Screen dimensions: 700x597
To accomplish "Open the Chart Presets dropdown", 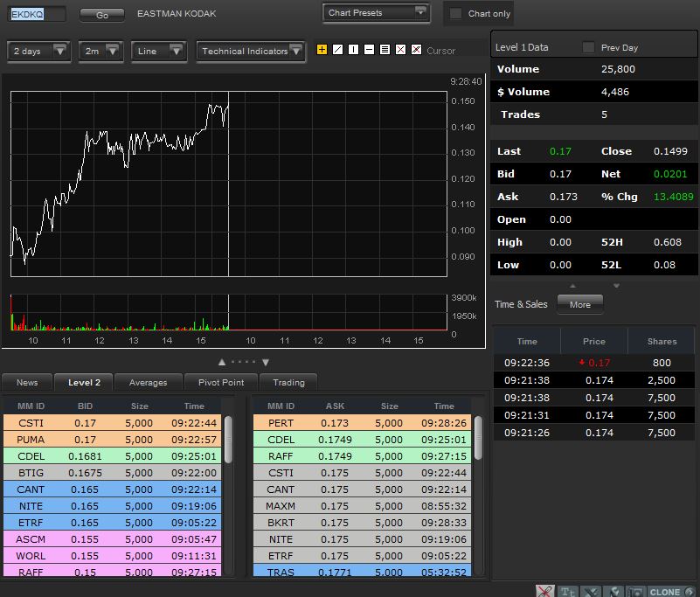I will pyautogui.click(x=376, y=13).
